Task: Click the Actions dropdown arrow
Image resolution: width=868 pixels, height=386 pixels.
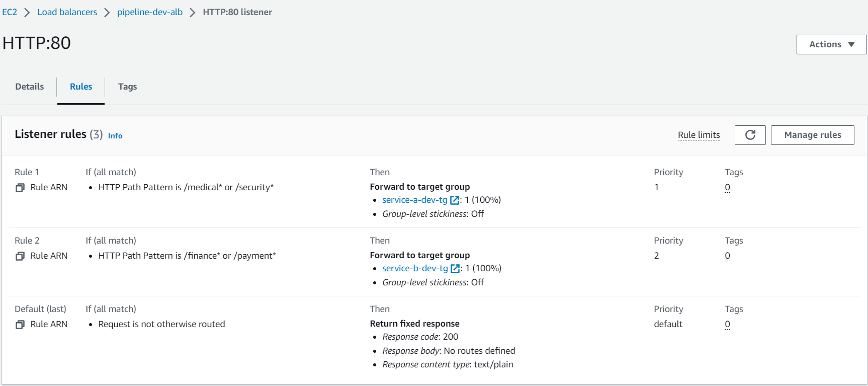Action: (851, 44)
